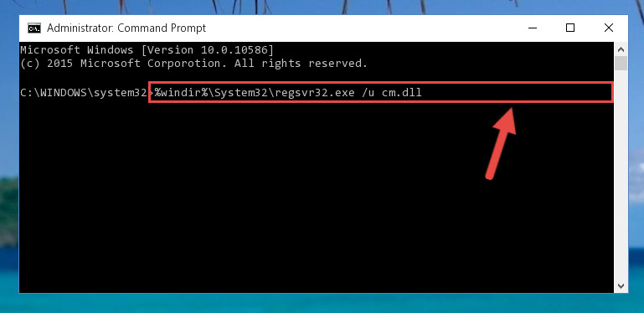Click the empty scrollbar track area

pyautogui.click(x=621, y=174)
